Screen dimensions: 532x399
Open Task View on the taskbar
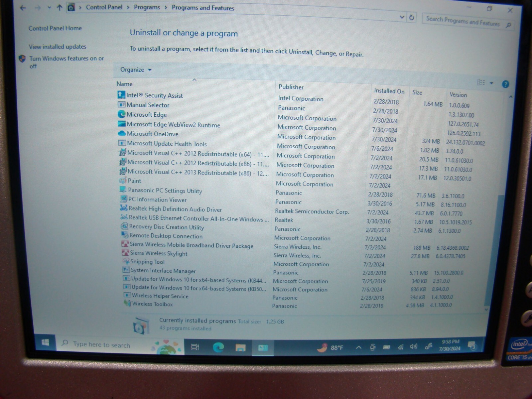pyautogui.click(x=195, y=347)
